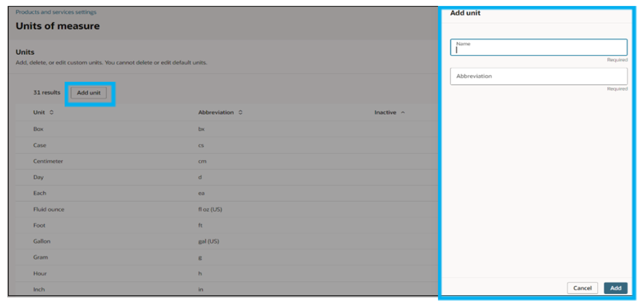Select the Each unit row
The height and width of the screenshot is (304, 644).
click(x=227, y=193)
